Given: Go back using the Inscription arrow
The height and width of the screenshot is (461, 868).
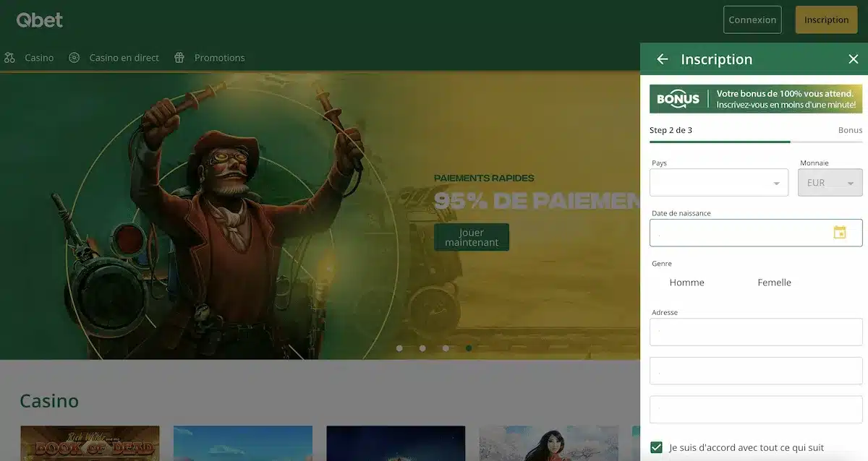Looking at the screenshot, I should (x=662, y=59).
